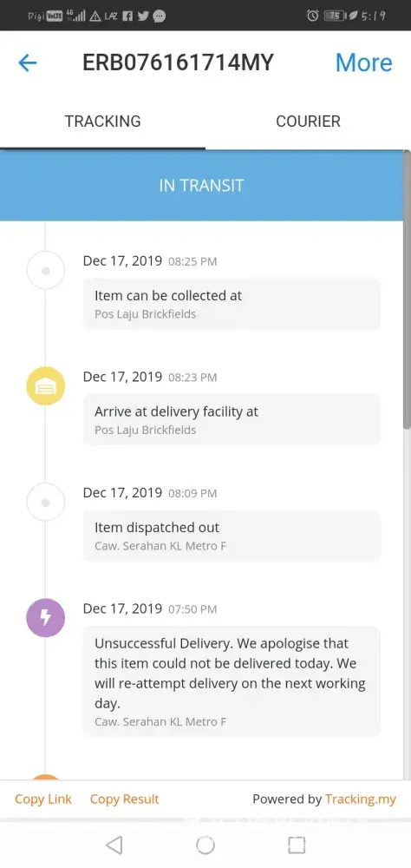
Task: Click the IN TRANSIT status banner
Action: (x=201, y=186)
